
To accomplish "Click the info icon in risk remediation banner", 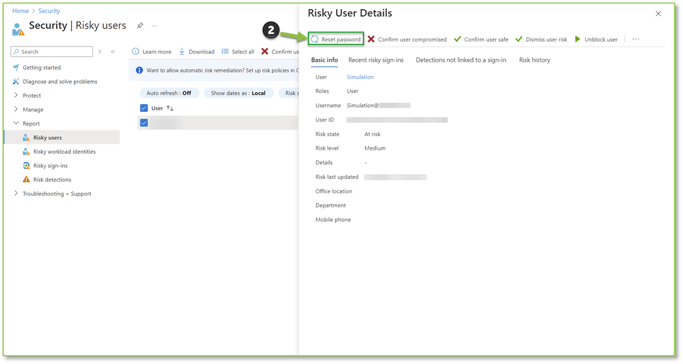I will click(x=139, y=70).
